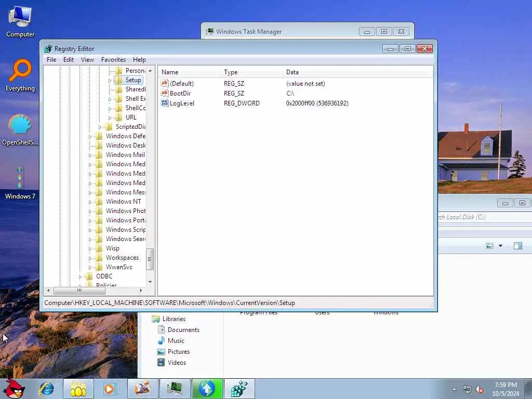Open the Edit menu
The height and width of the screenshot is (399, 532).
(x=69, y=60)
